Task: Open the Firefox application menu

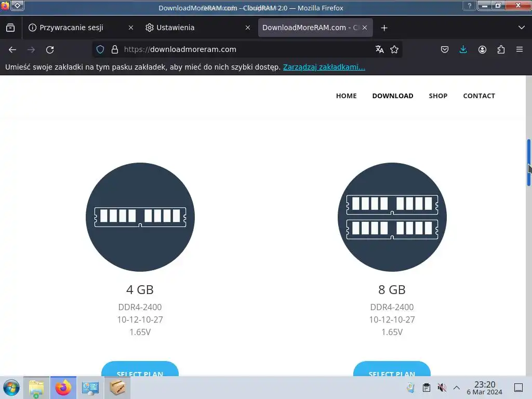Action: (520, 49)
